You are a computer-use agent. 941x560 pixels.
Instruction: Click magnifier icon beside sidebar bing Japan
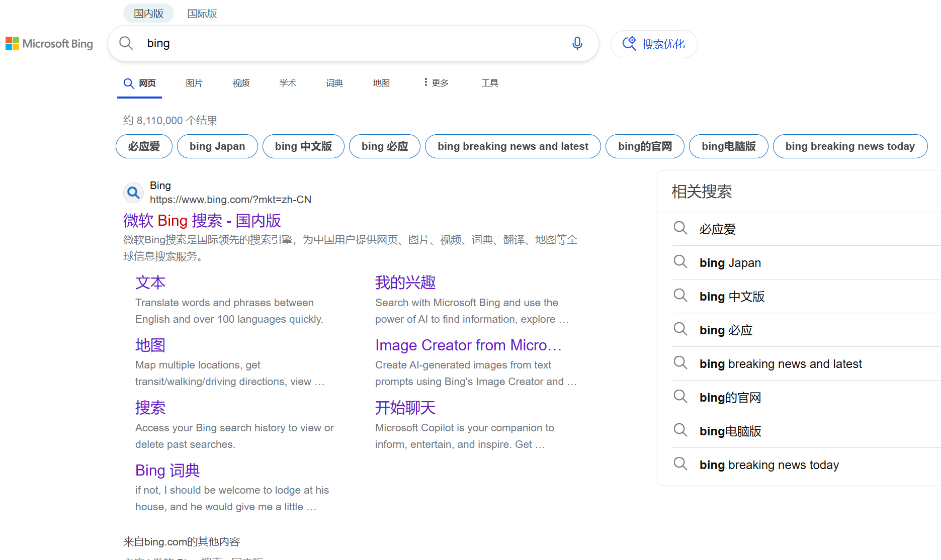tap(680, 262)
